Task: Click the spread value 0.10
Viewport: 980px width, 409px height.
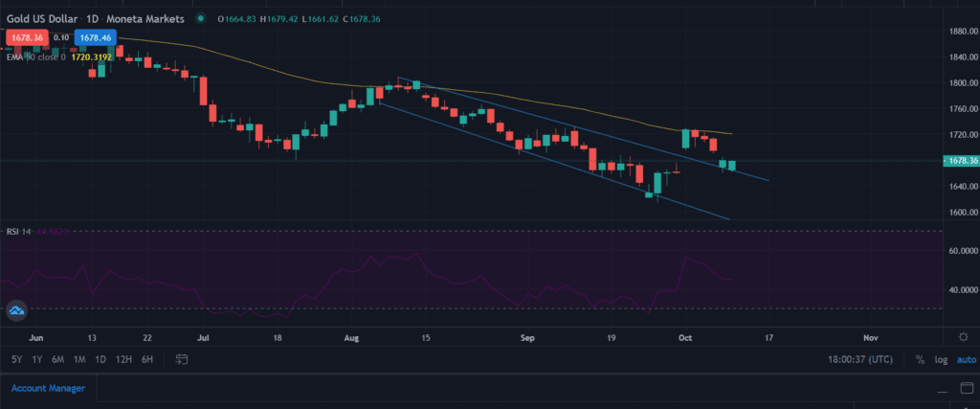Action: [60, 38]
